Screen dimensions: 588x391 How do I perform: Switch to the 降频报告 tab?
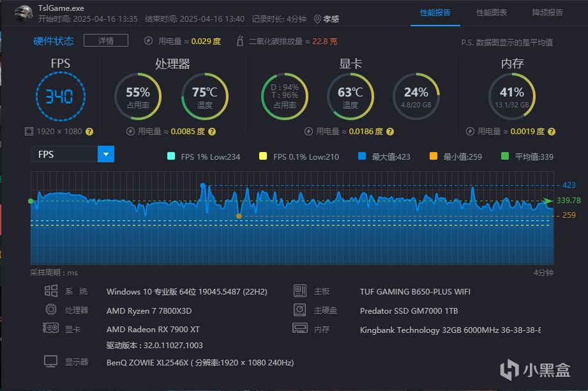tap(548, 13)
